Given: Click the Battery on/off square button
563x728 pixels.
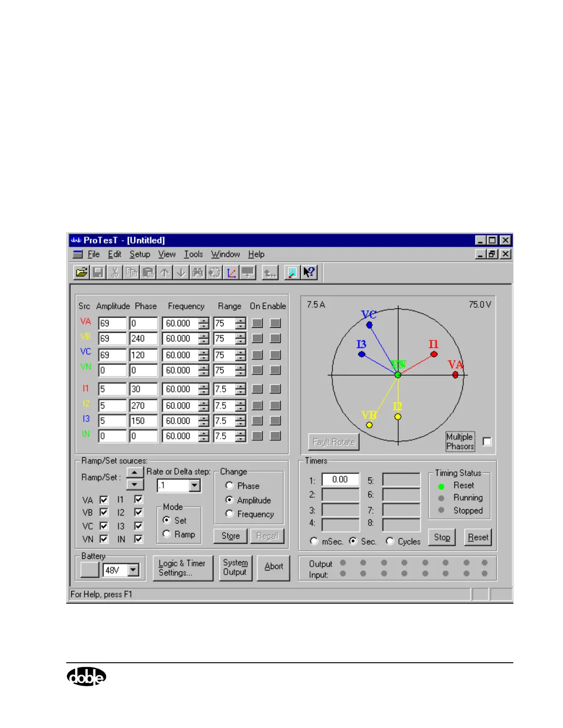Looking at the screenshot, I should 90,570.
